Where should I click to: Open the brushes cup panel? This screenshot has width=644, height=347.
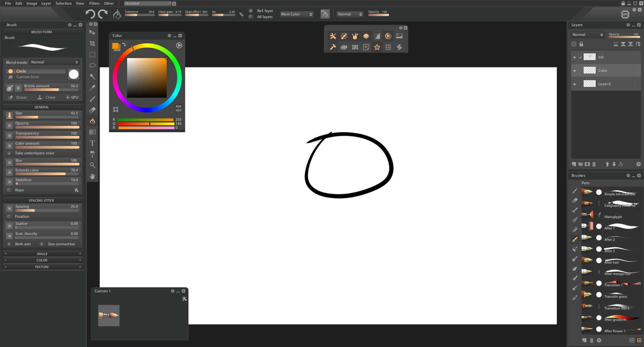pyautogui.click(x=355, y=36)
